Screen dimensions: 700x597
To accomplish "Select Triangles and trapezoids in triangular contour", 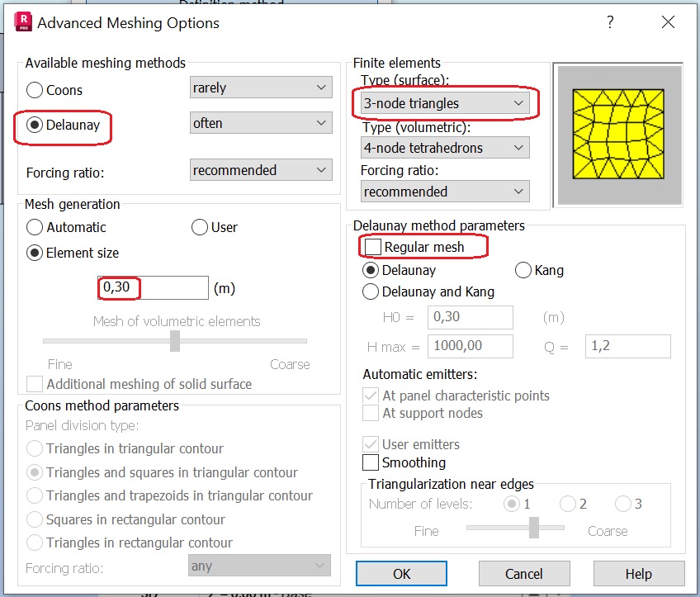I will pyautogui.click(x=35, y=495).
